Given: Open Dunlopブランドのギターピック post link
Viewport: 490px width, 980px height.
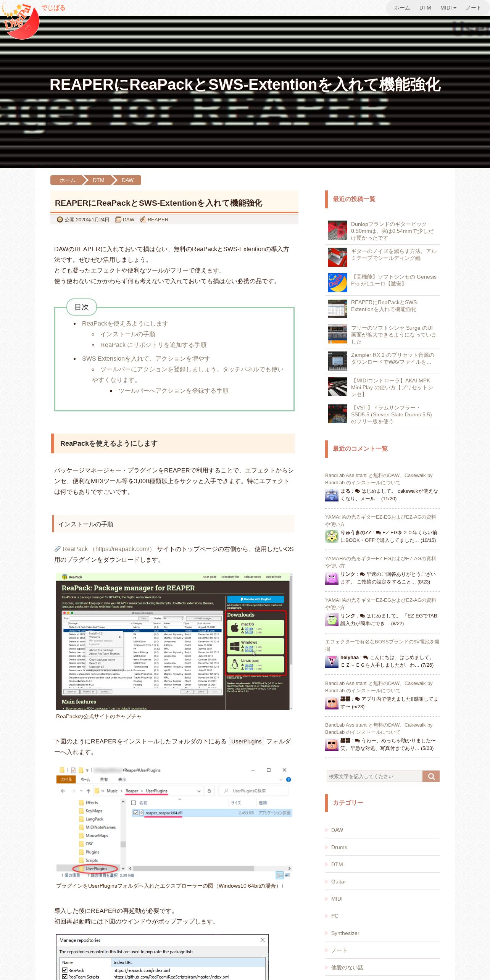Looking at the screenshot, I should tap(392, 231).
